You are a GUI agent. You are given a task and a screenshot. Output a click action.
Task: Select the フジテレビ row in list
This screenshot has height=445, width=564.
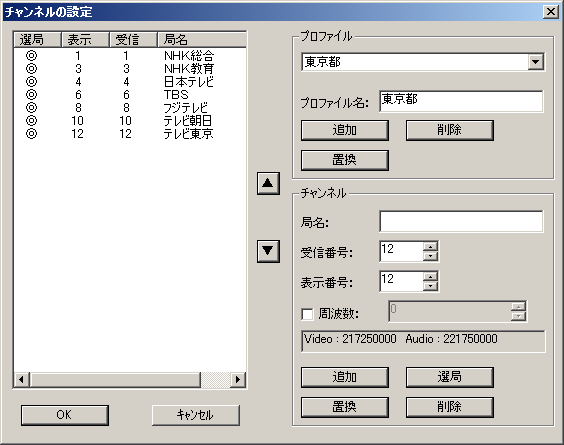129,108
